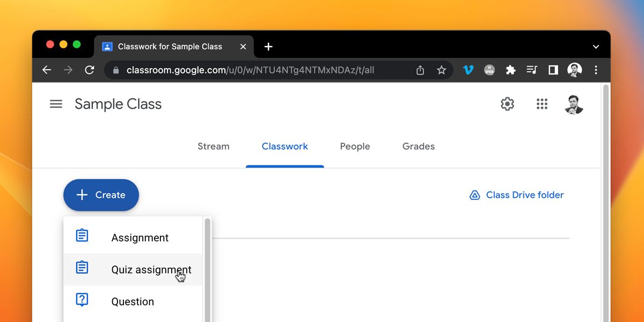This screenshot has height=322, width=644.
Task: Open the Class Drive folder link
Action: 516,195
